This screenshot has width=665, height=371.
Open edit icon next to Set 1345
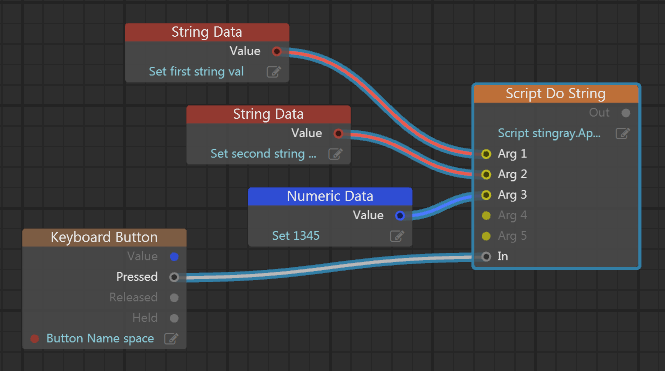(x=397, y=236)
